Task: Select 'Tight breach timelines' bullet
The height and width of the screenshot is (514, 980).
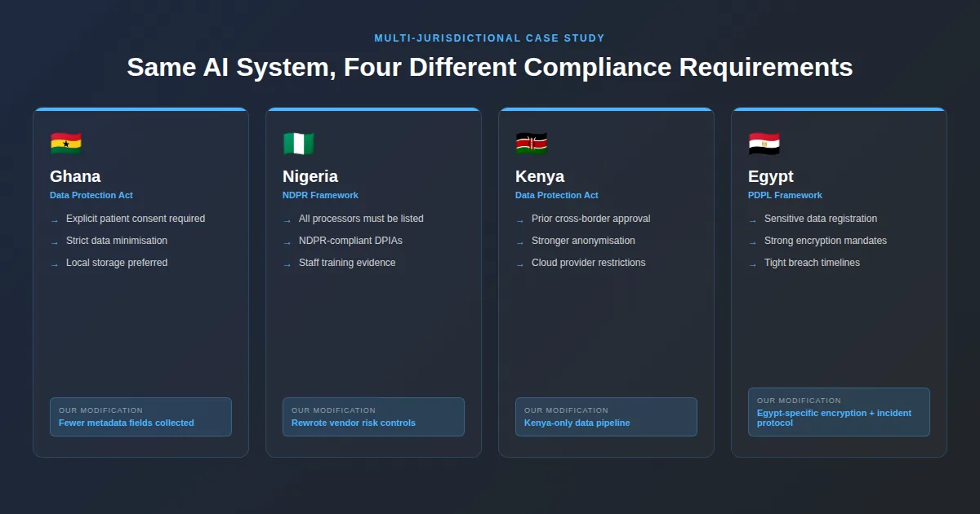Action: tap(812, 263)
